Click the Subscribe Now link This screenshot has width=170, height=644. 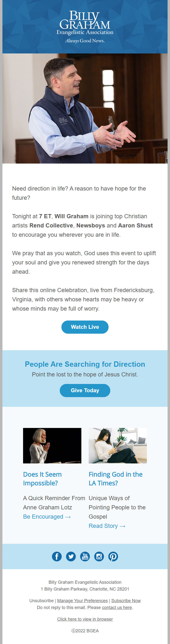click(126, 600)
